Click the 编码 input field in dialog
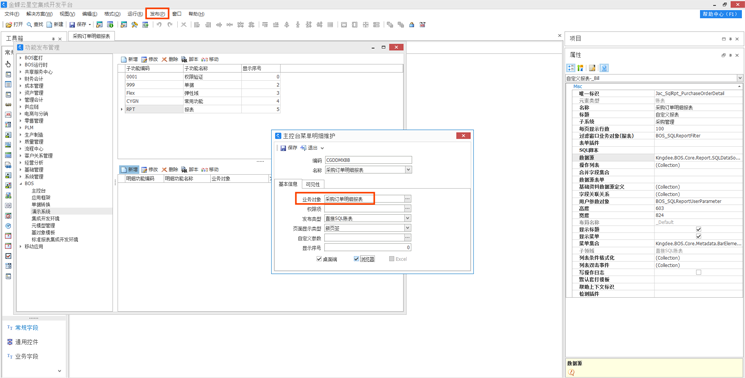 pyautogui.click(x=368, y=160)
